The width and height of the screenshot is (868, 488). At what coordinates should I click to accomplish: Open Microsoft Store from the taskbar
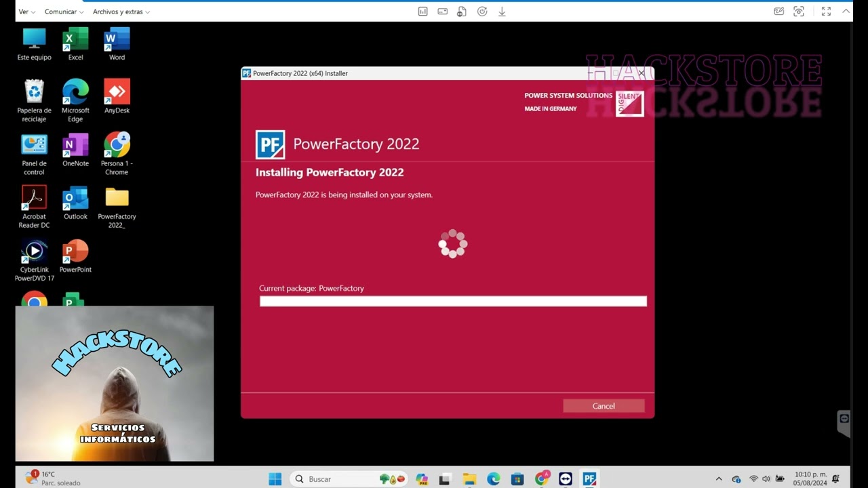[x=517, y=479]
